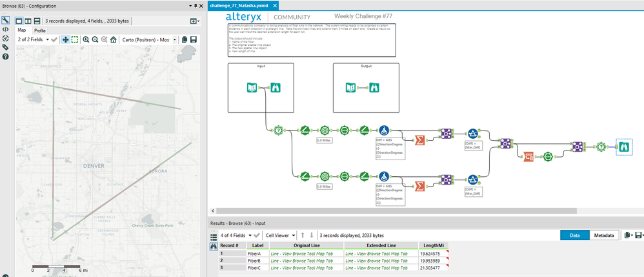Save the map image
This screenshot has height=277, width=644.
[194, 39]
